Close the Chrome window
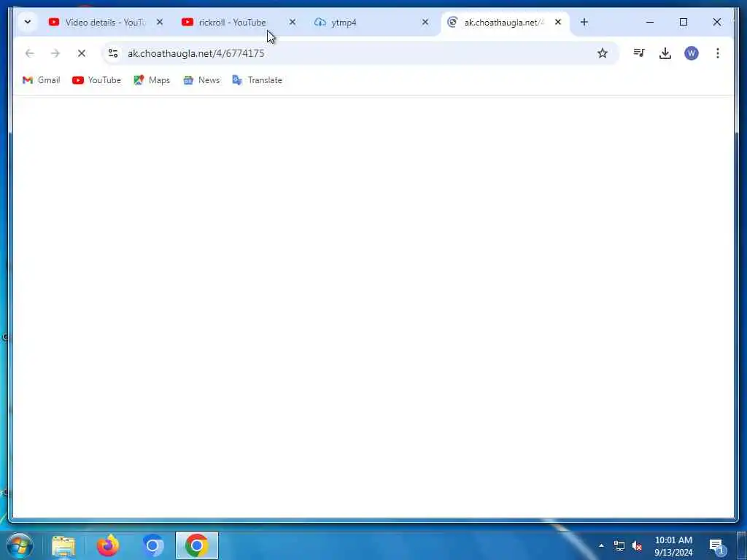The height and width of the screenshot is (560, 747). point(716,22)
